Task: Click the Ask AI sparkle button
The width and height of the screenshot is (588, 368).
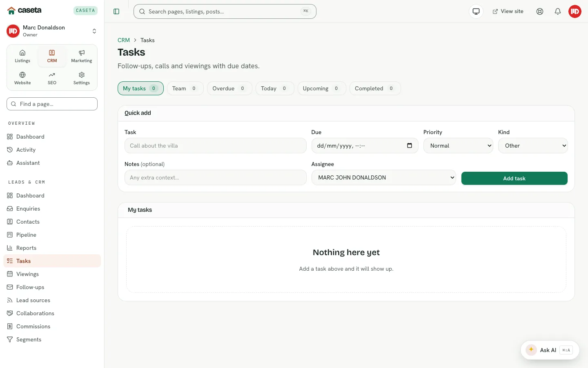Action: point(550,350)
